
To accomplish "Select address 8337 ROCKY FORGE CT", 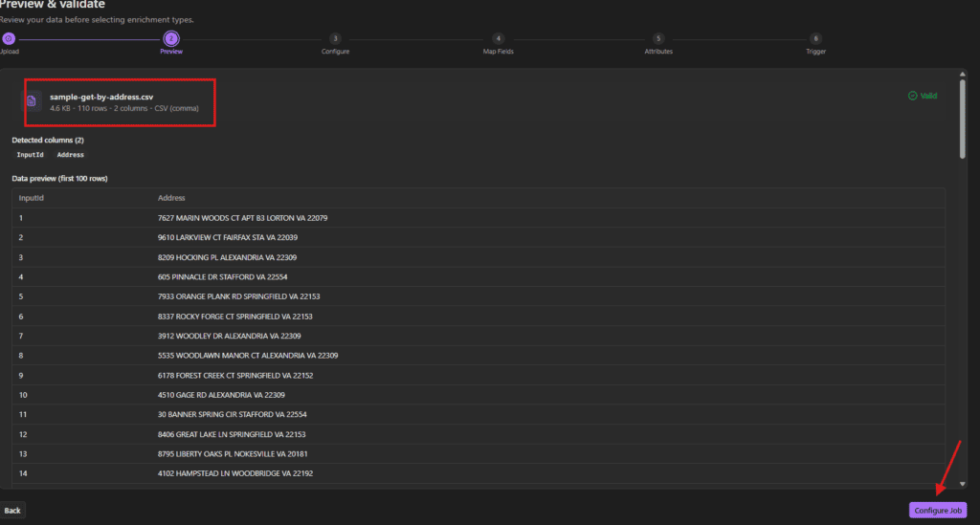I will click(x=235, y=317).
